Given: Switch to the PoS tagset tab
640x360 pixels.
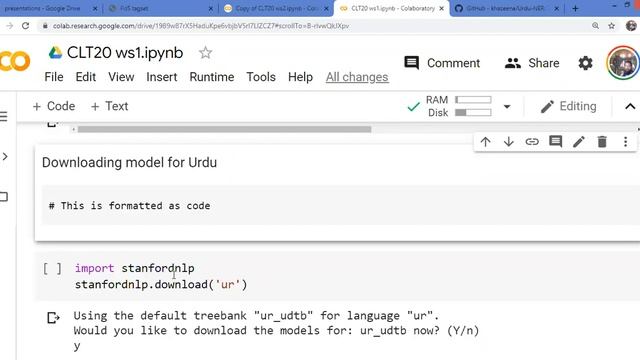Looking at the screenshot, I should (160, 8).
